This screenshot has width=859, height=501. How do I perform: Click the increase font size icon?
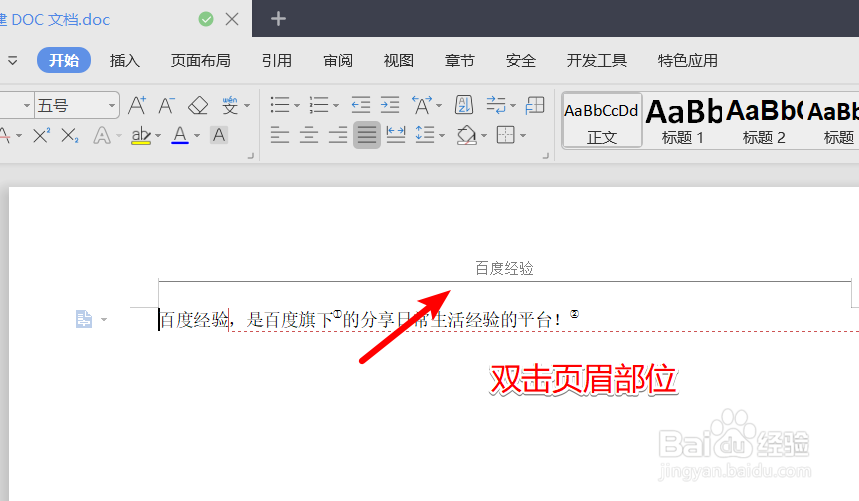pos(137,105)
